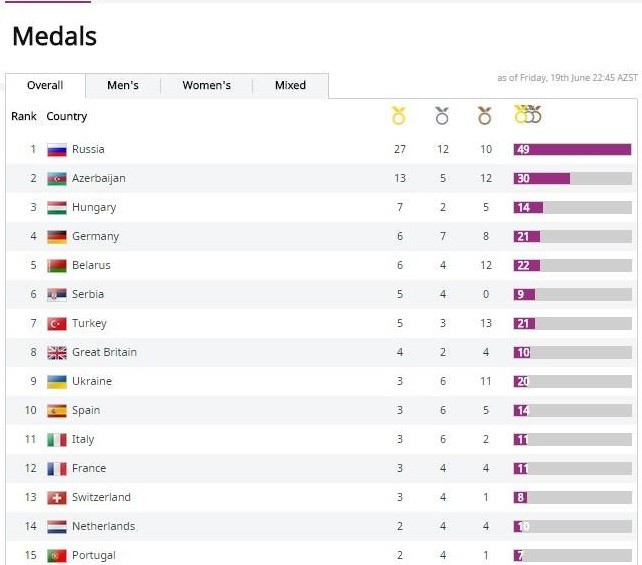642x565 pixels.
Task: Switch to the Men's tab
Action: 123,86
